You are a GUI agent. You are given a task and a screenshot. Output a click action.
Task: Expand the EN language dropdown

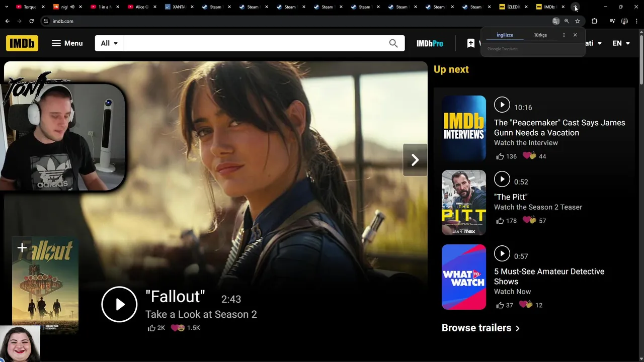(x=621, y=43)
